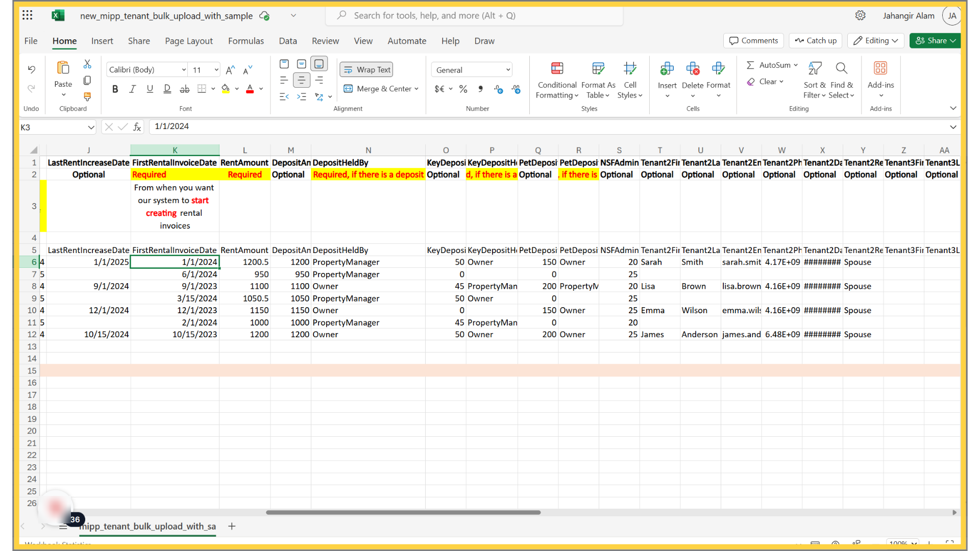Add a new sheet with plus button
Image resolution: width=980 pixels, height=551 pixels.
pyautogui.click(x=232, y=526)
